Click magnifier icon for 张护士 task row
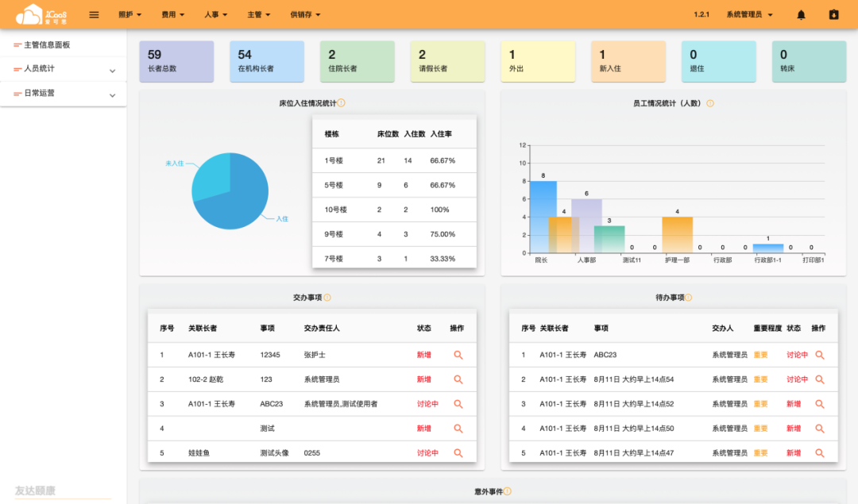 (458, 356)
